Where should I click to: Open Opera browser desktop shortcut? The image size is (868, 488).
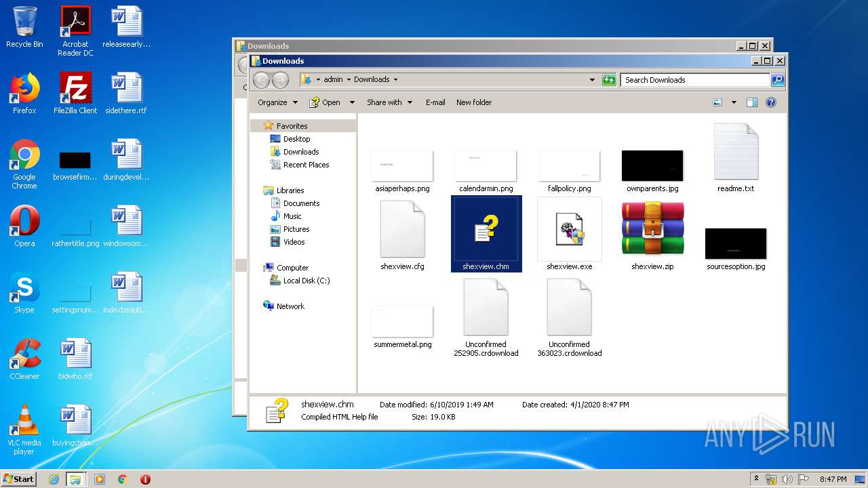coord(24,226)
